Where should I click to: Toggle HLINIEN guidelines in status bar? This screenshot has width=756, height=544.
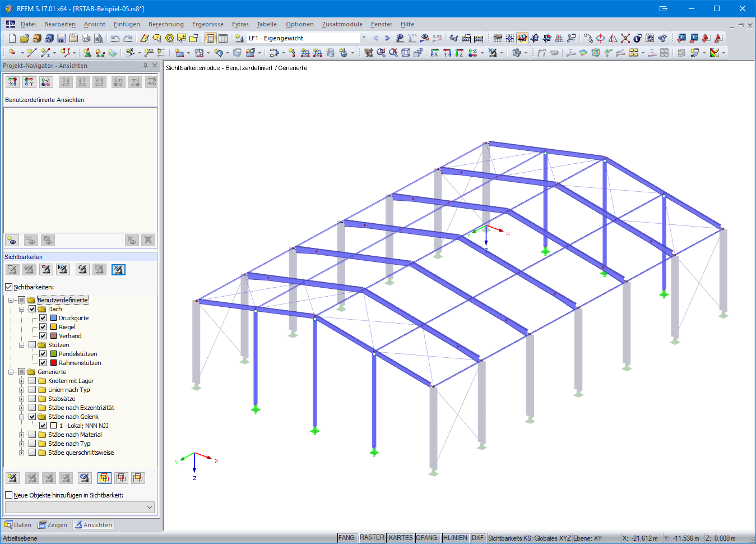455,538
